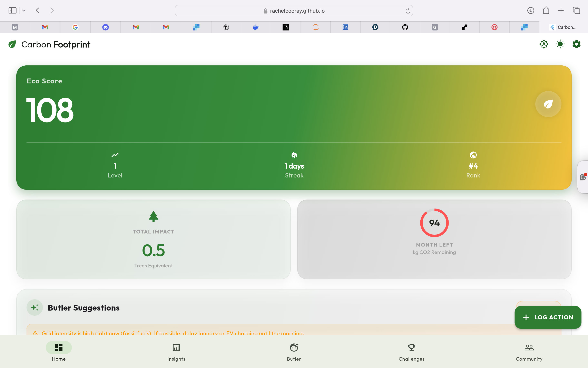The image size is (588, 368).
Task: Toggle light/dark theme sun icon
Action: pyautogui.click(x=560, y=44)
